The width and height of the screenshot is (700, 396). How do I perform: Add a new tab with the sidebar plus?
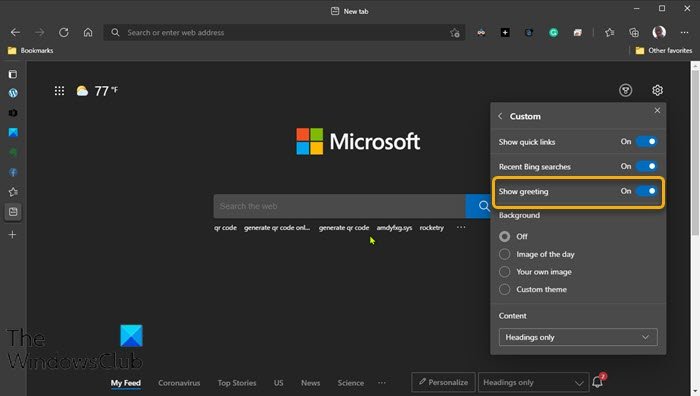coord(12,234)
